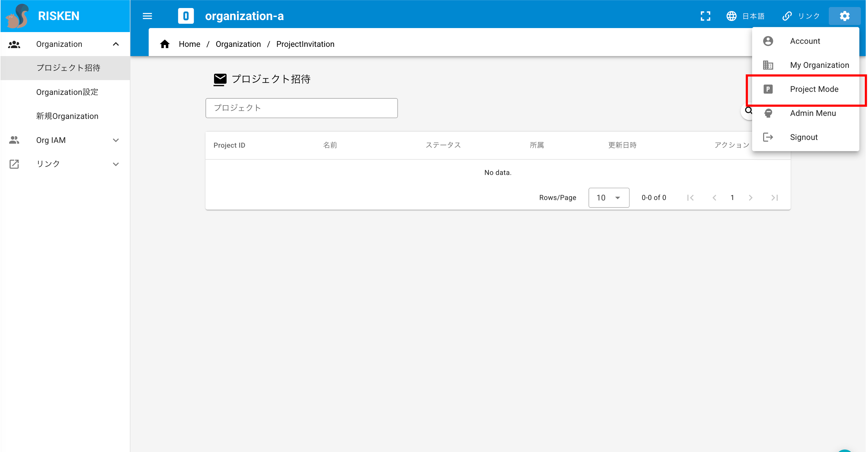
Task: Open 新規Organization in sidebar
Action: [x=65, y=116]
